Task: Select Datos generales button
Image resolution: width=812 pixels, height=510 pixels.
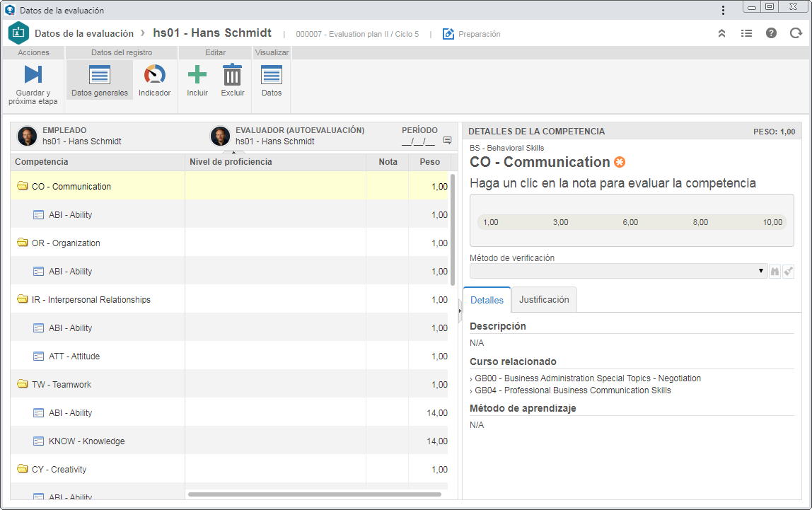Action: (x=100, y=80)
